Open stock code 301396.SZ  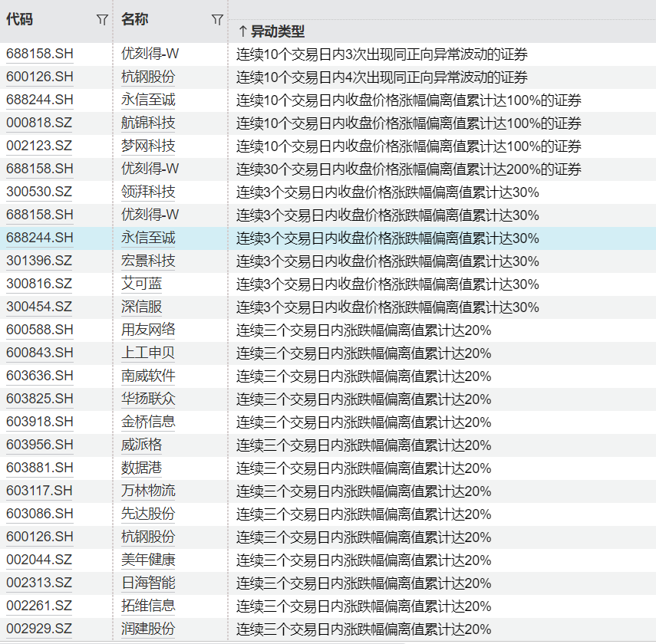pos(39,261)
